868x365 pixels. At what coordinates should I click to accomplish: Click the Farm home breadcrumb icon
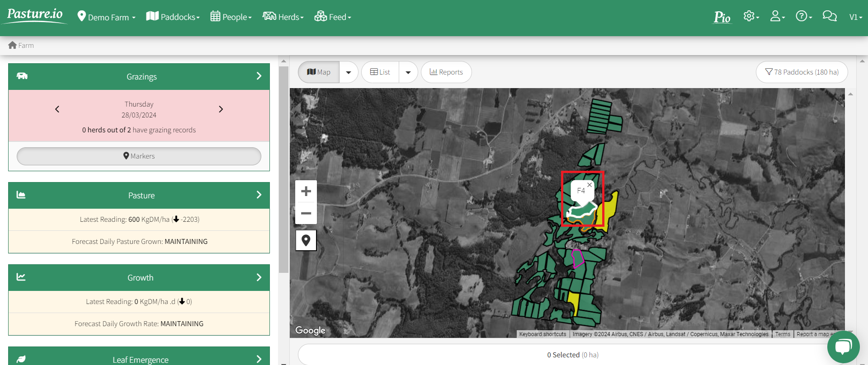[x=12, y=45]
